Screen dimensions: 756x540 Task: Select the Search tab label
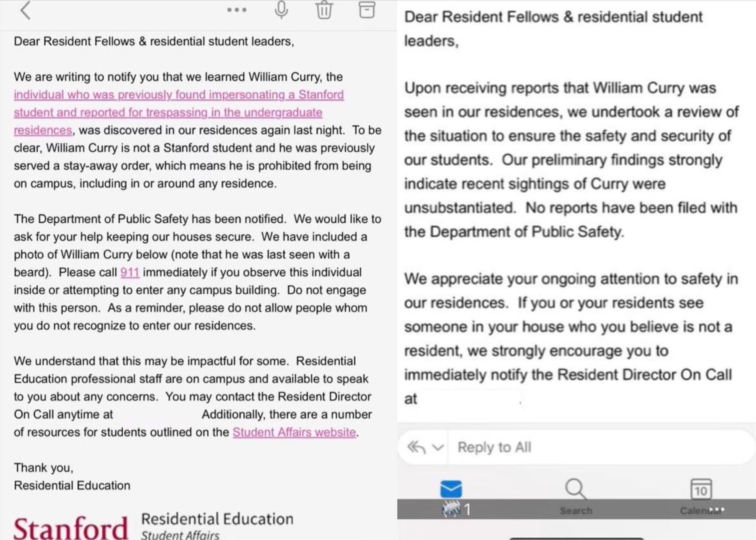click(576, 511)
